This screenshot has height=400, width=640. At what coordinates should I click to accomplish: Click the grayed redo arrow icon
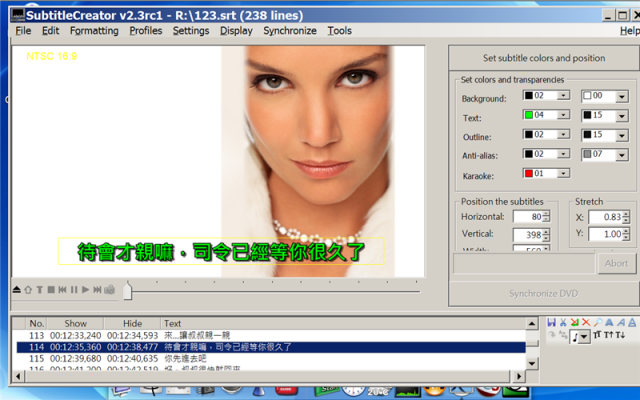tap(551, 335)
